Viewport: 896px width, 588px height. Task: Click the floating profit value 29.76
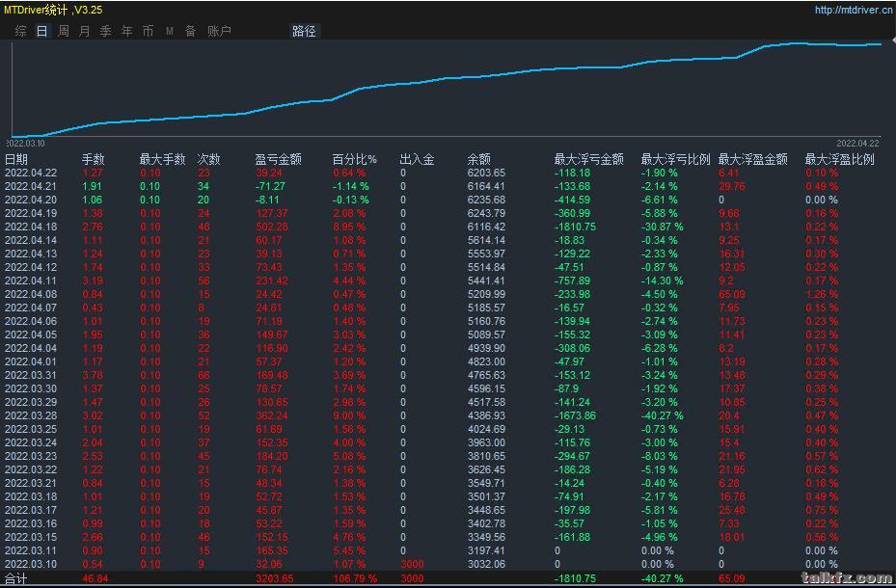pyautogui.click(x=732, y=186)
